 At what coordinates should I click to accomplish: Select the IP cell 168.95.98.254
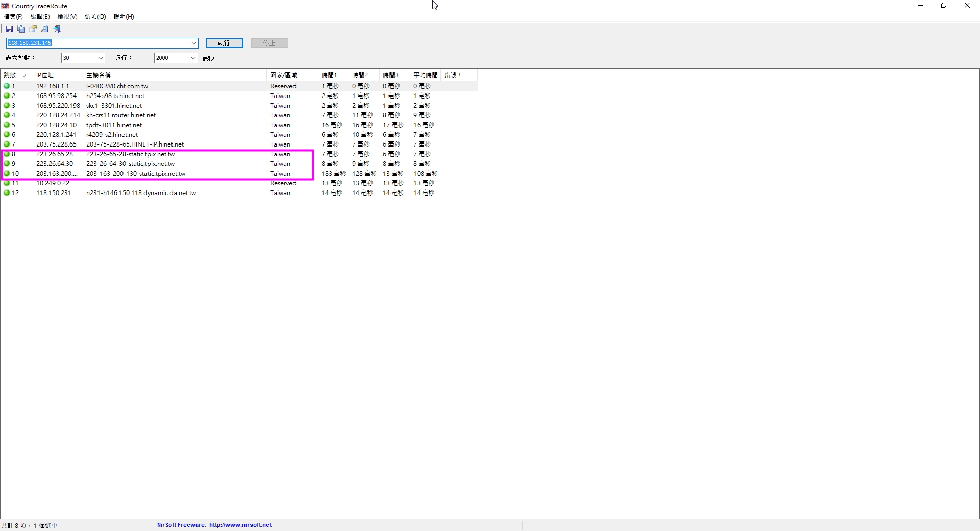pos(56,96)
